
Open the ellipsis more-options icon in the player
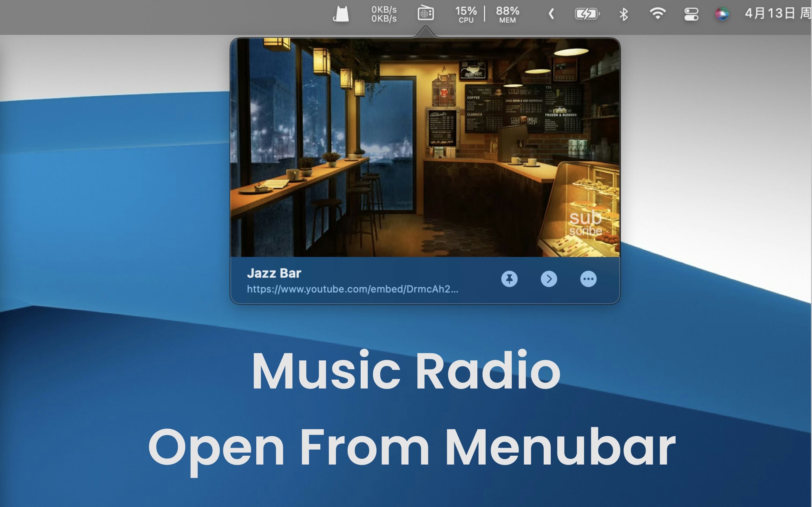point(588,279)
